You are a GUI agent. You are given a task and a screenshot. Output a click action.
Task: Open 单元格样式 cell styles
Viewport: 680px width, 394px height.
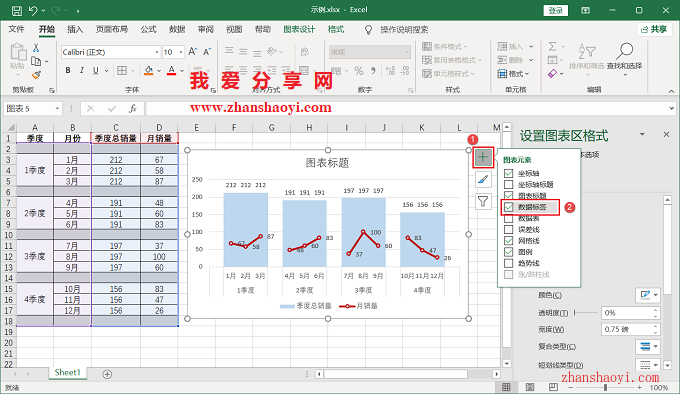[448, 74]
